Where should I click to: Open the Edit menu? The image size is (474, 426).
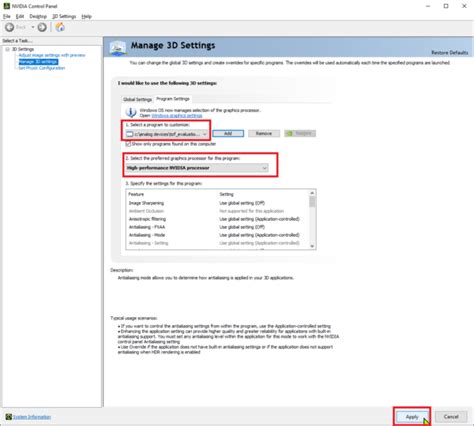pos(20,16)
